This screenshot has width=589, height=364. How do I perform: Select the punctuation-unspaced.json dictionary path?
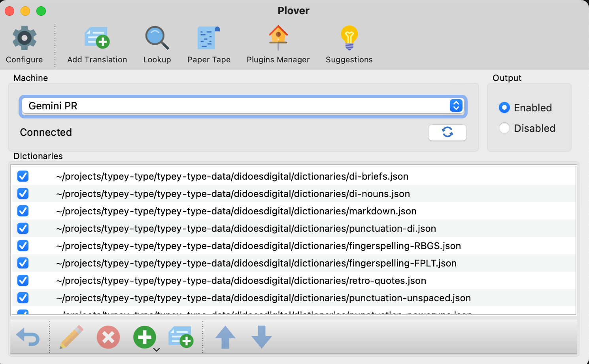[264, 298]
